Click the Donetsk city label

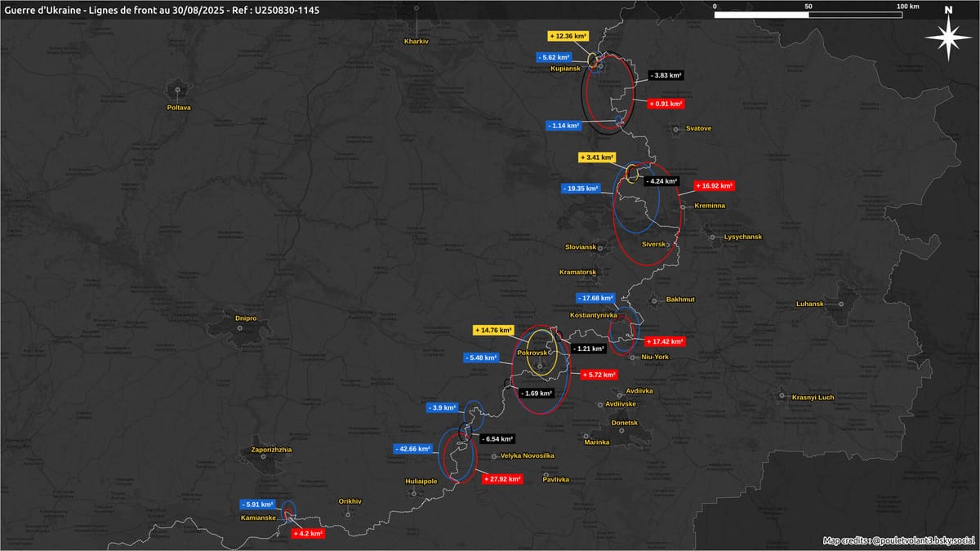tap(624, 423)
